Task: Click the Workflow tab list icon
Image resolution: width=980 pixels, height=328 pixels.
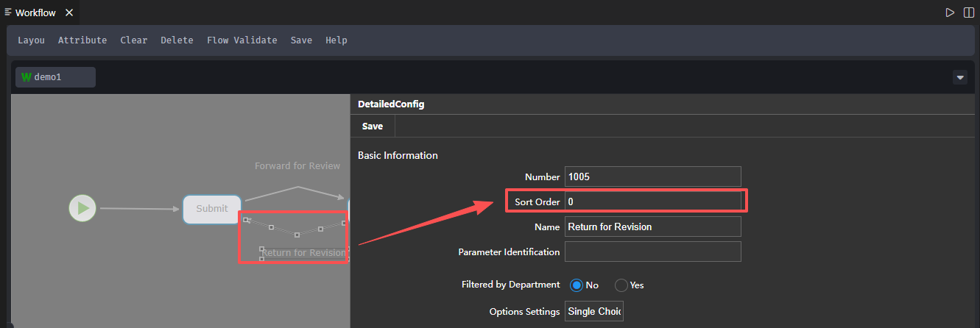Action: [x=8, y=13]
